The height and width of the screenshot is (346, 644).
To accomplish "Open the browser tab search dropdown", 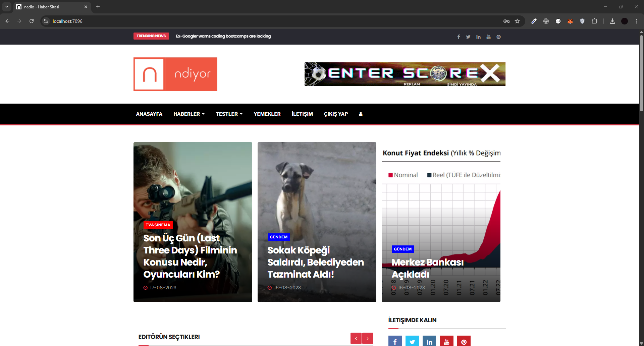I will (7, 7).
